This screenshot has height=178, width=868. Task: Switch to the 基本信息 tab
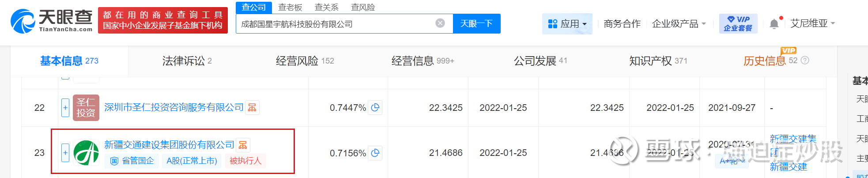click(x=69, y=61)
